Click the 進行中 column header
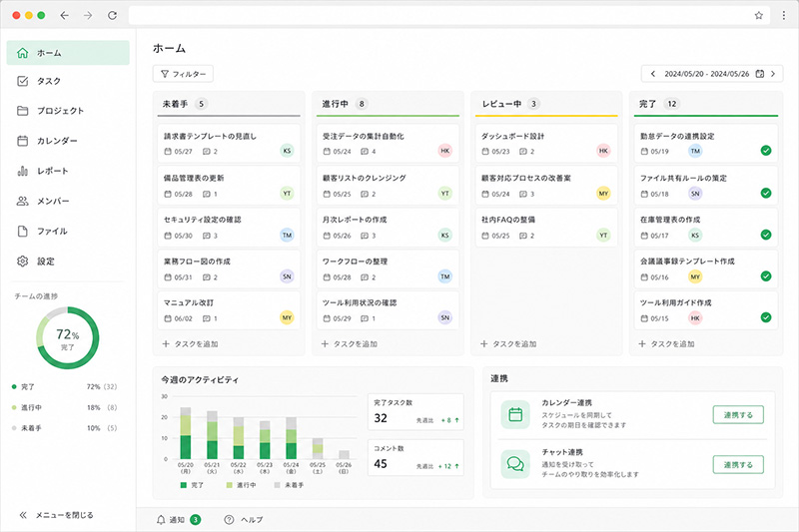This screenshot has width=799, height=532. tap(388, 104)
